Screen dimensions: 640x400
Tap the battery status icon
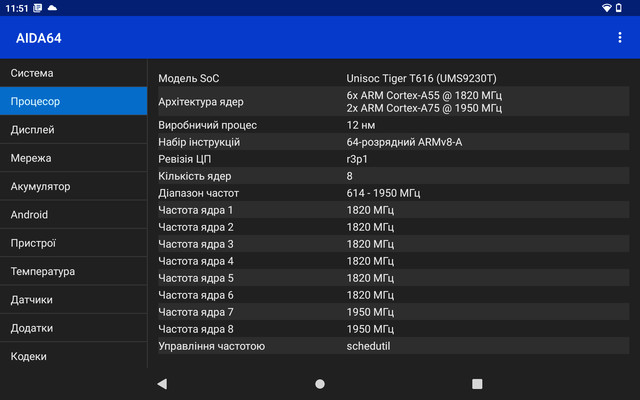619,8
